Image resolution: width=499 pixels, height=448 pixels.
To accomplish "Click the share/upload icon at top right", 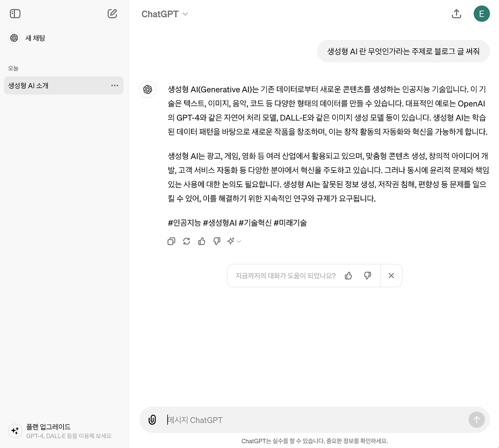I will pos(457,14).
